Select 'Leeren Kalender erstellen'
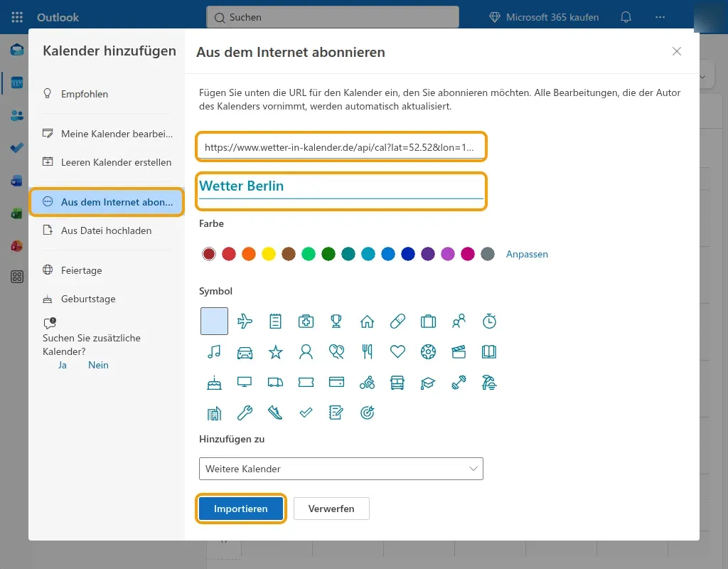Screen dimensions: 728x569 [x=107, y=162]
